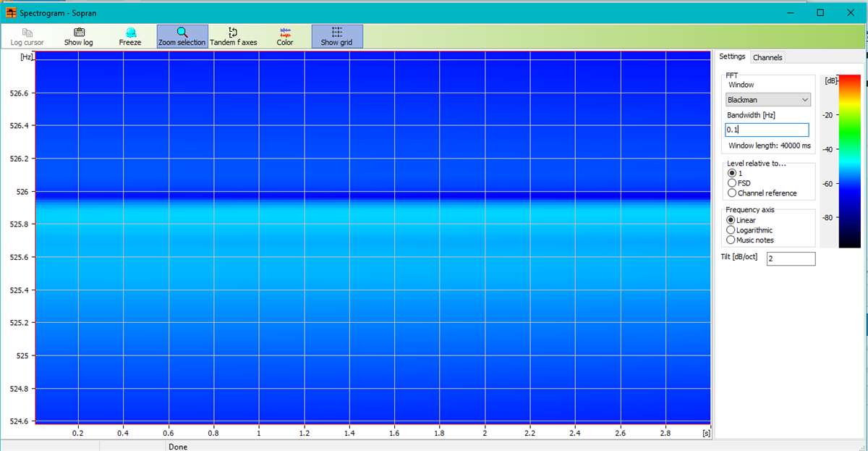Open the Color settings tool
This screenshot has width=868, height=451.
pos(285,37)
